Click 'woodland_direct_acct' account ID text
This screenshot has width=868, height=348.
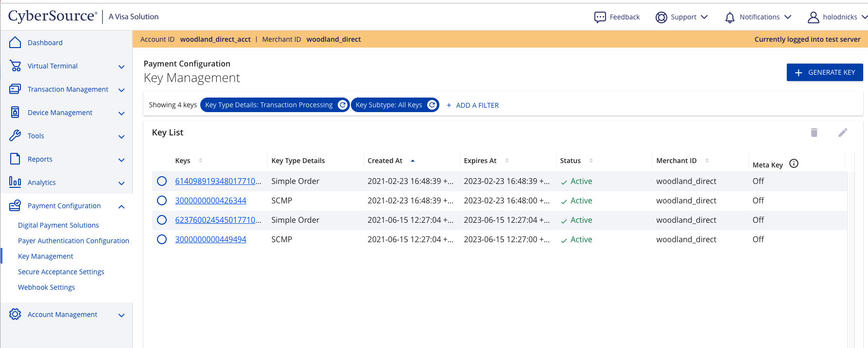click(215, 39)
